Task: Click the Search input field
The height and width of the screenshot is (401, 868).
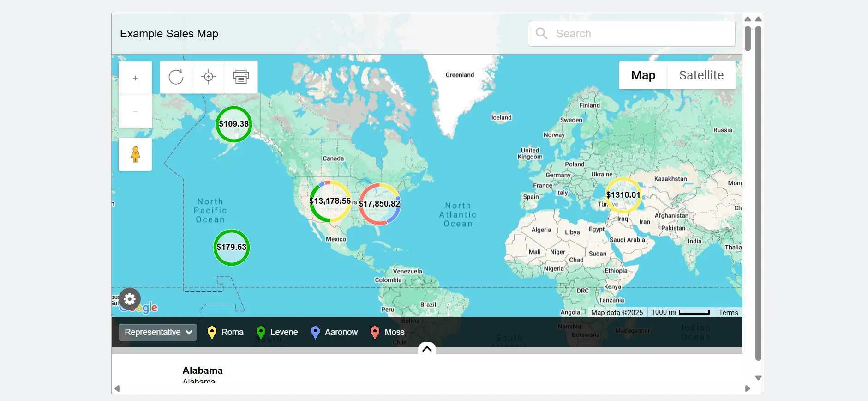Action: coord(641,34)
